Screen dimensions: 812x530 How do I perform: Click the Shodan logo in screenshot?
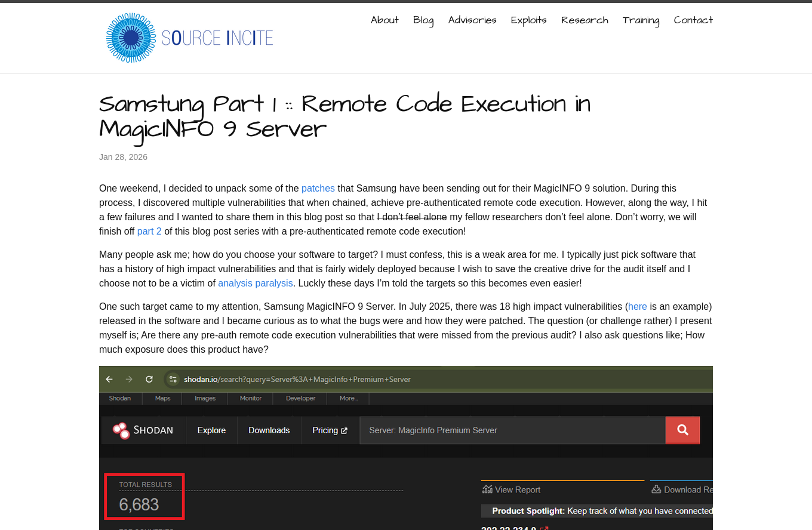coord(143,430)
